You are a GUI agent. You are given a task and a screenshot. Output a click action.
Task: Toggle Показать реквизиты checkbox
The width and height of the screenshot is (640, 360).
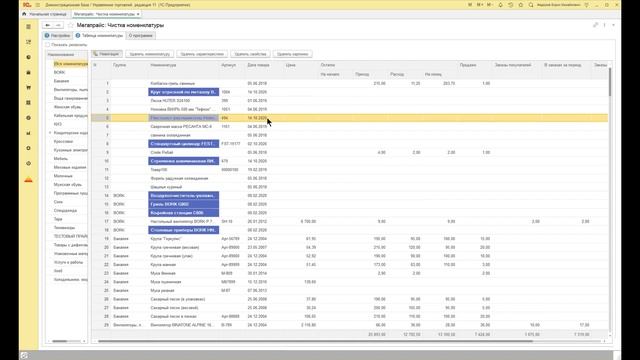pyautogui.click(x=47, y=44)
